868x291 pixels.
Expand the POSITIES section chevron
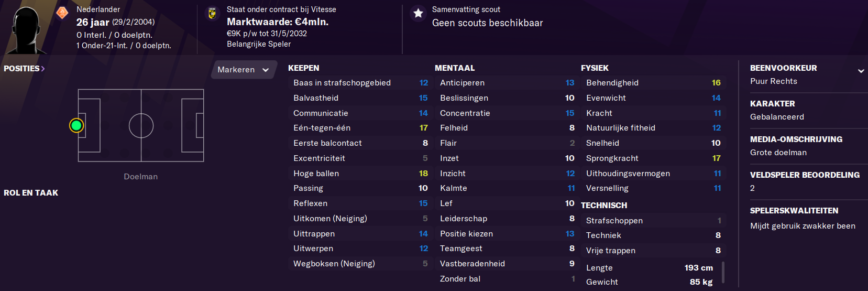(x=43, y=69)
